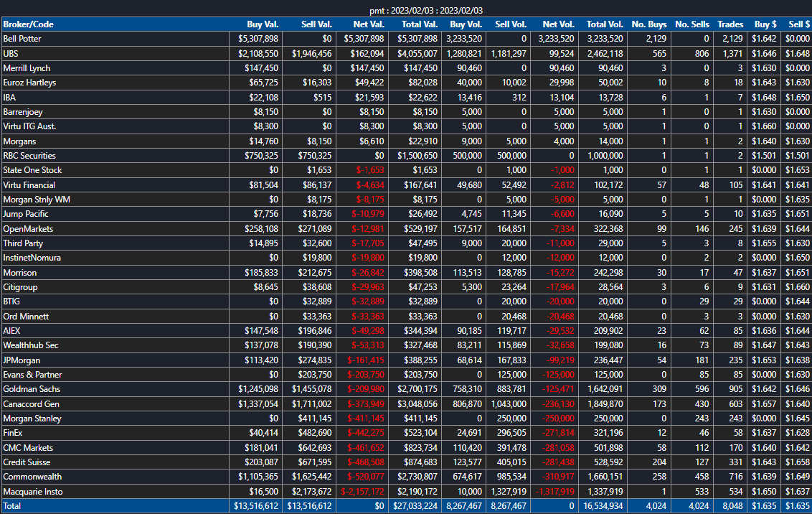Select the BTIG broker name
Image resolution: width=812 pixels, height=514 pixels.
11,302
